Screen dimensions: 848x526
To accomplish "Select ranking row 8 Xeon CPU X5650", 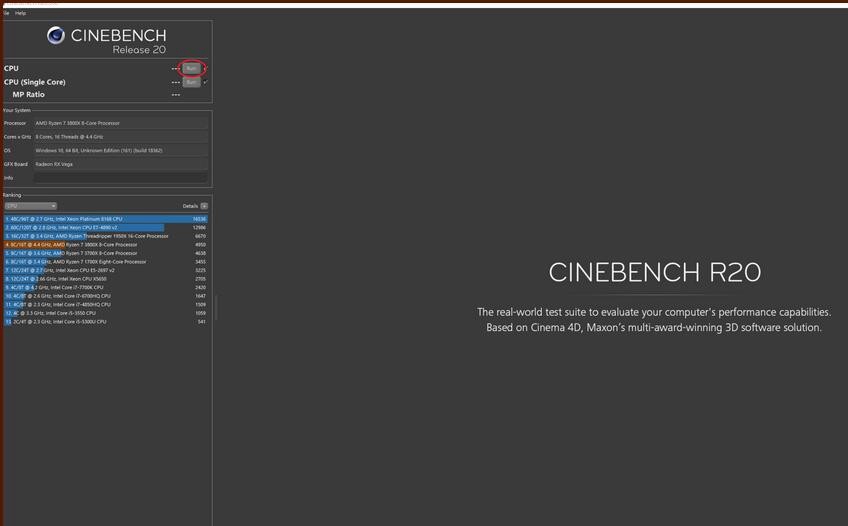I will [x=106, y=279].
